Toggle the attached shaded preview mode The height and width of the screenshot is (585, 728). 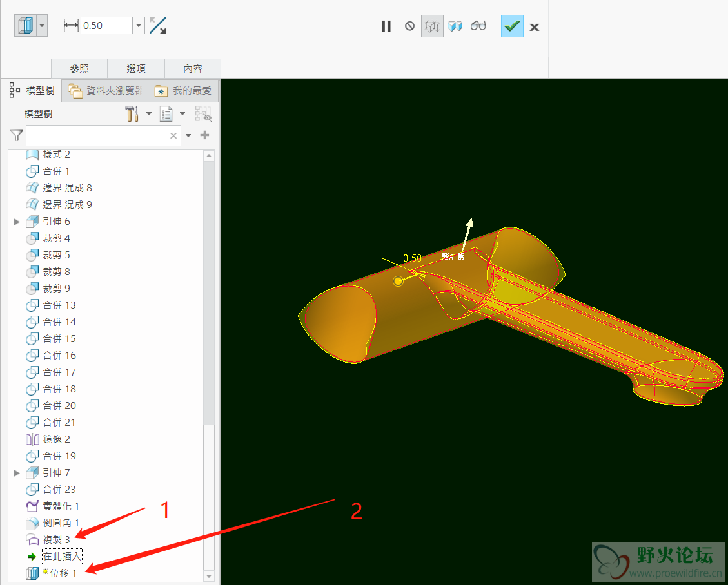tap(455, 26)
